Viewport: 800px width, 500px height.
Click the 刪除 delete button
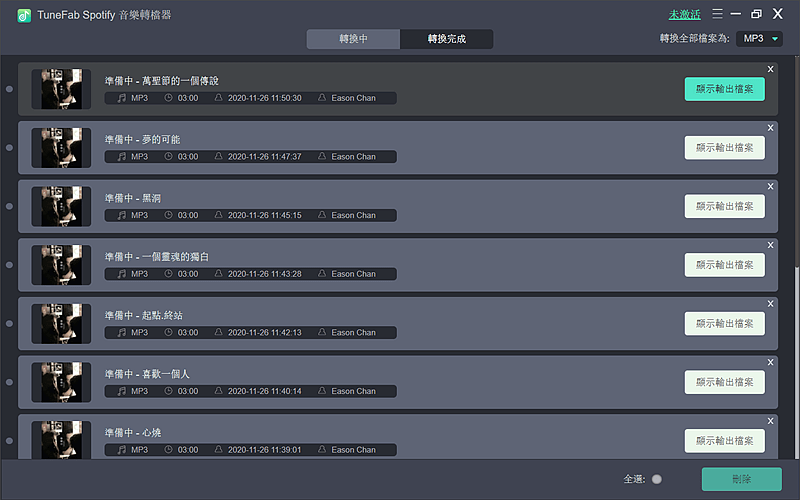point(742,479)
